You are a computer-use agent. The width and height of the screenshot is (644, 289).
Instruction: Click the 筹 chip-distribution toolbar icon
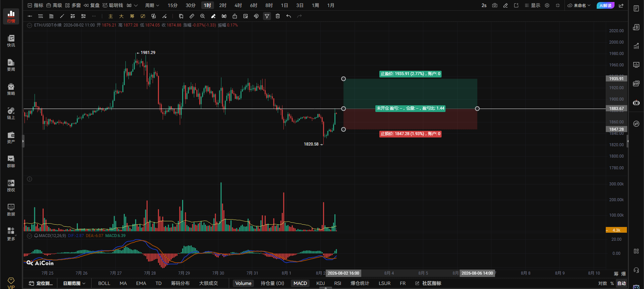[132, 16]
